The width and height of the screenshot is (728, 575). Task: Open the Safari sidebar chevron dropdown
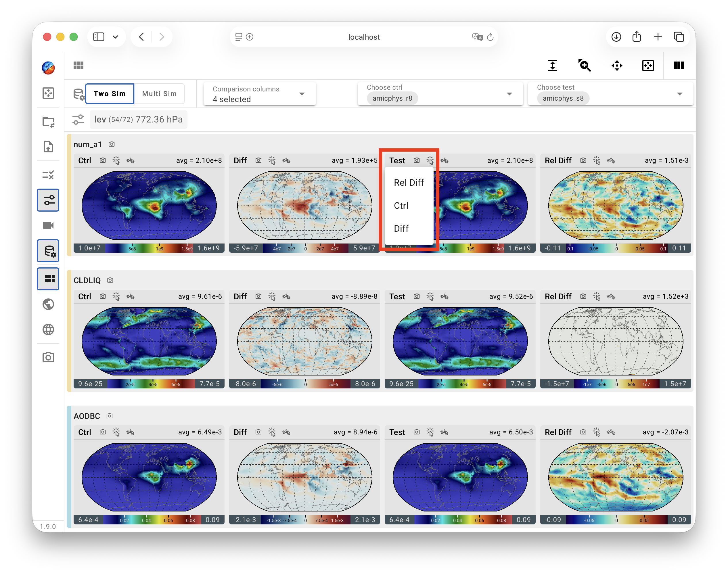click(115, 37)
